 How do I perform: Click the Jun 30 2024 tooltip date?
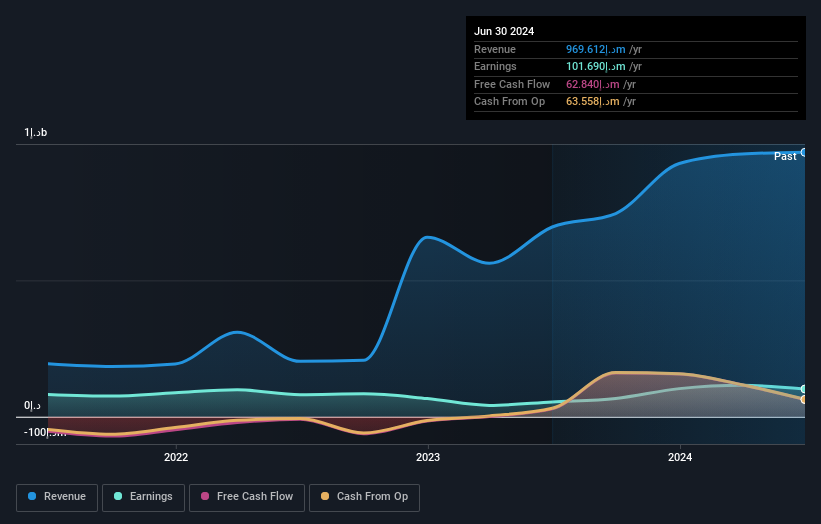pyautogui.click(x=504, y=31)
